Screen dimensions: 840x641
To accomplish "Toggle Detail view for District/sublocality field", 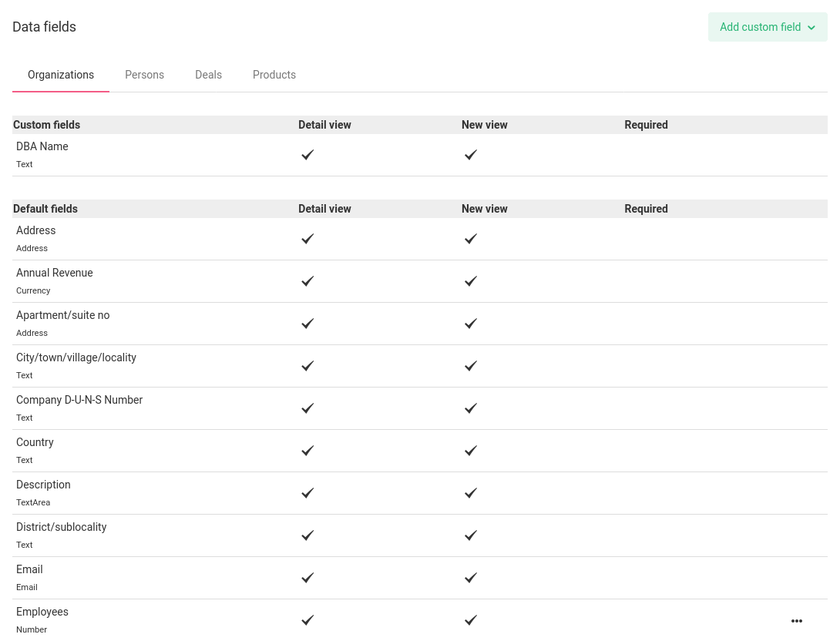I will (x=307, y=535).
